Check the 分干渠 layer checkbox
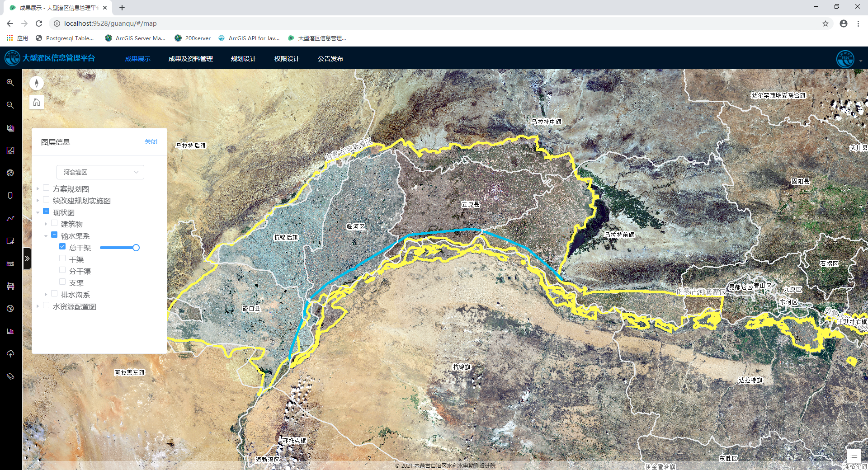The height and width of the screenshot is (470, 868). [62, 270]
